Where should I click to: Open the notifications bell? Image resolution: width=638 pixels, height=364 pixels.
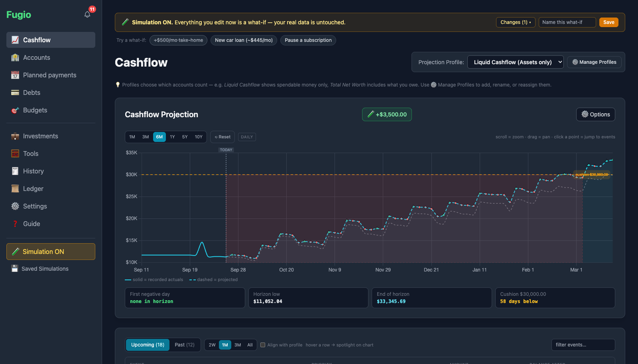[87, 14]
